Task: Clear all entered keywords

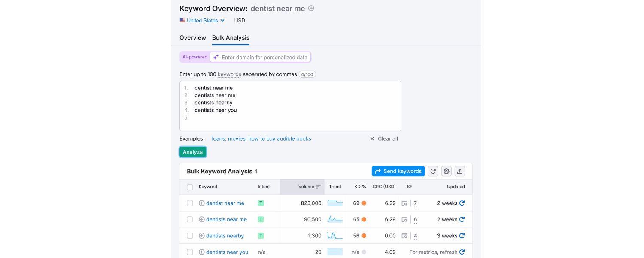Action: point(383,138)
